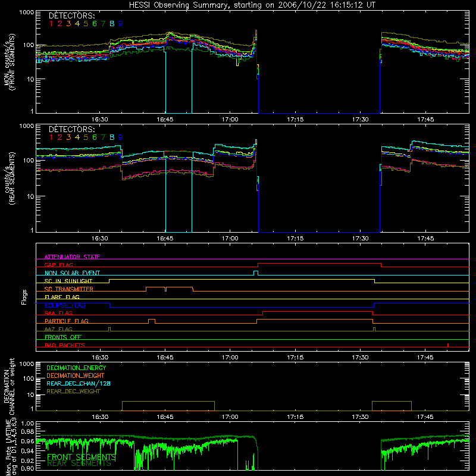Select dark green detector number 7 in the rear segments legend

coord(103,137)
